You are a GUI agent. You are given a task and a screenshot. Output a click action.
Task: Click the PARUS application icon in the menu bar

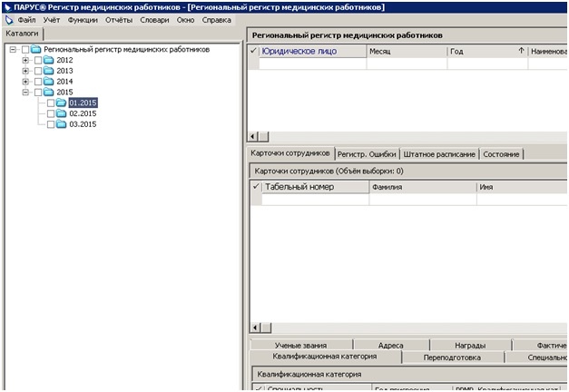(x=9, y=20)
